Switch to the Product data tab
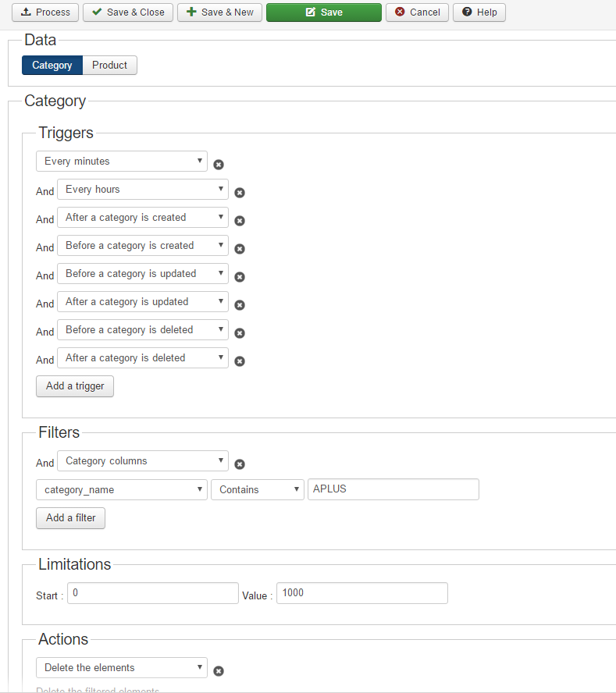The width and height of the screenshot is (616, 693). (x=109, y=66)
